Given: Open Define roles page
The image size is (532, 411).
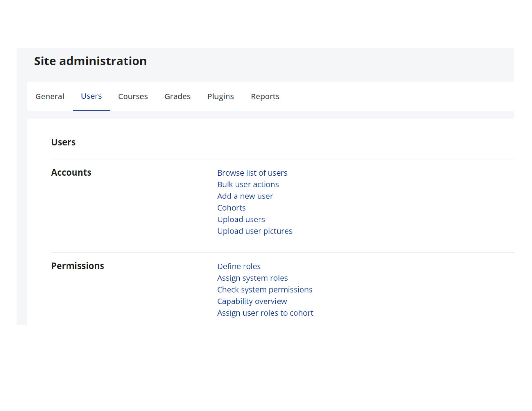Looking at the screenshot, I should click(239, 266).
